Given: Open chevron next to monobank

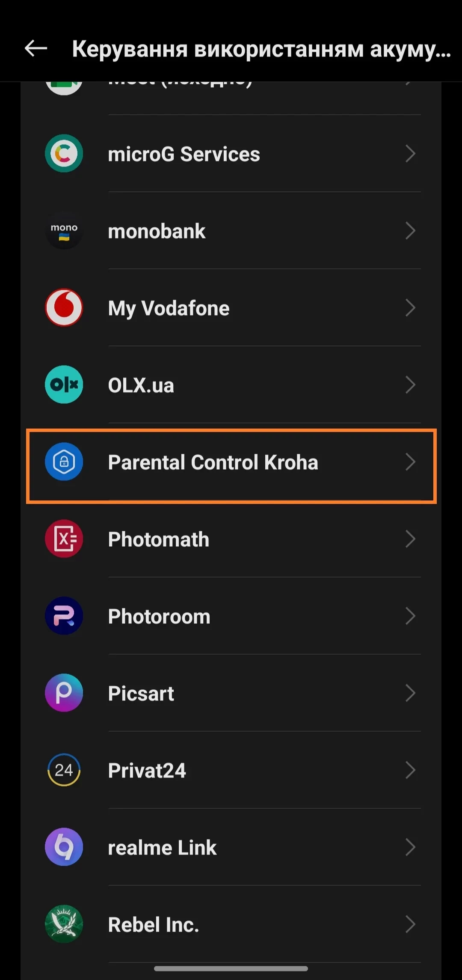Looking at the screenshot, I should pyautogui.click(x=410, y=231).
